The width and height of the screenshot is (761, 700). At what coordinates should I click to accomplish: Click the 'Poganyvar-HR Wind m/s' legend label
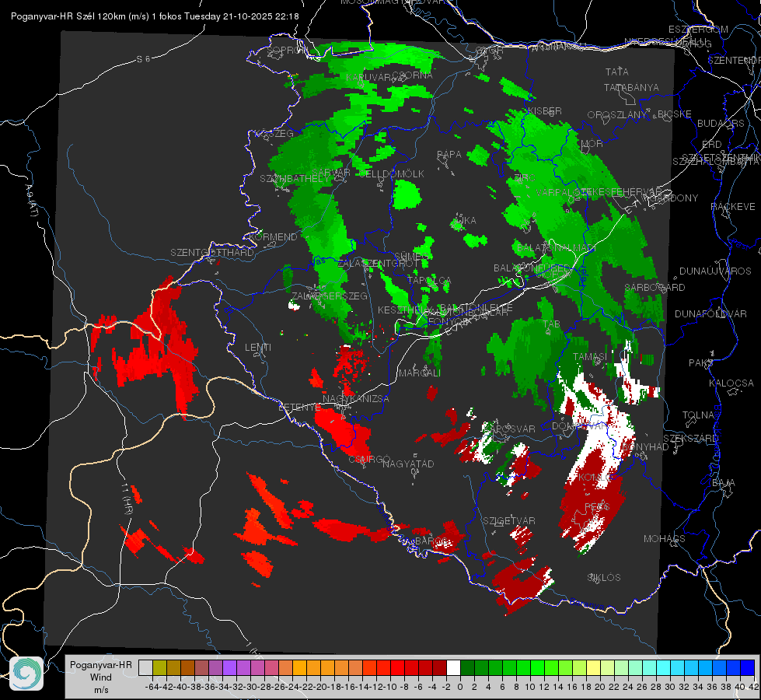(101, 677)
